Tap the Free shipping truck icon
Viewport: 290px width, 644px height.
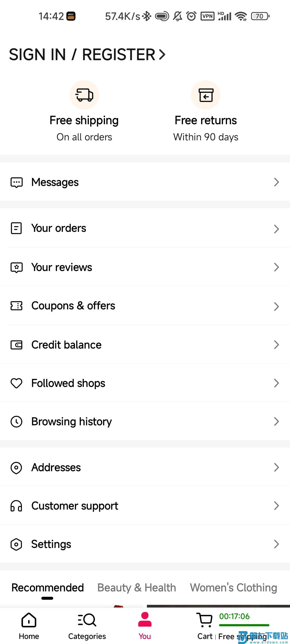[84, 95]
